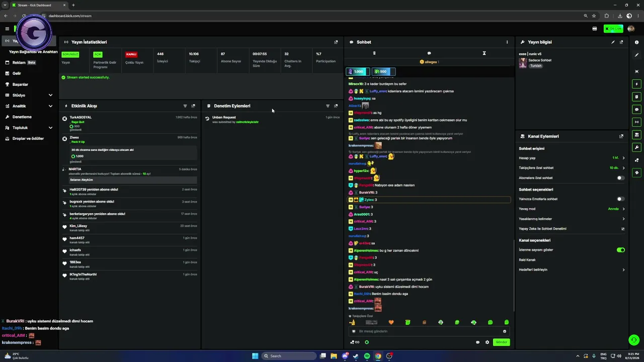Click the stream category thumbnail in Yayın bilgisi
This screenshot has height=362, width=644.
[523, 63]
